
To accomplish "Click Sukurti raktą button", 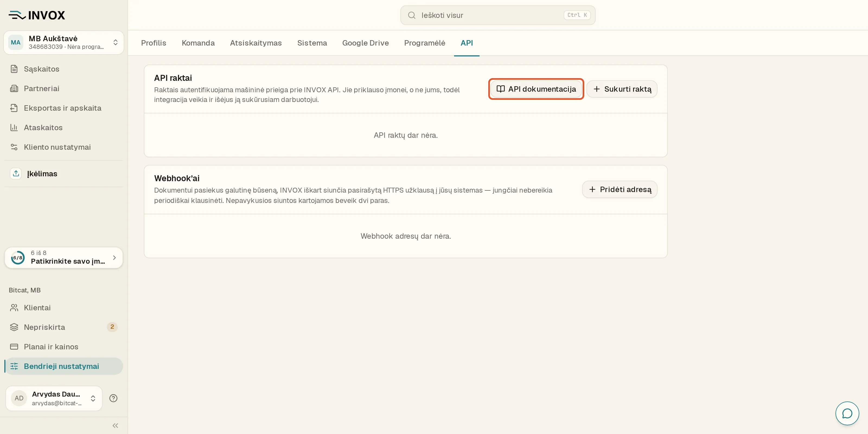I will point(622,89).
